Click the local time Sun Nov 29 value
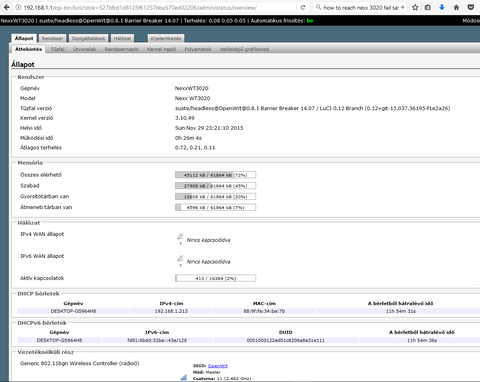Viewport: 480px width, 382px height. [209, 128]
